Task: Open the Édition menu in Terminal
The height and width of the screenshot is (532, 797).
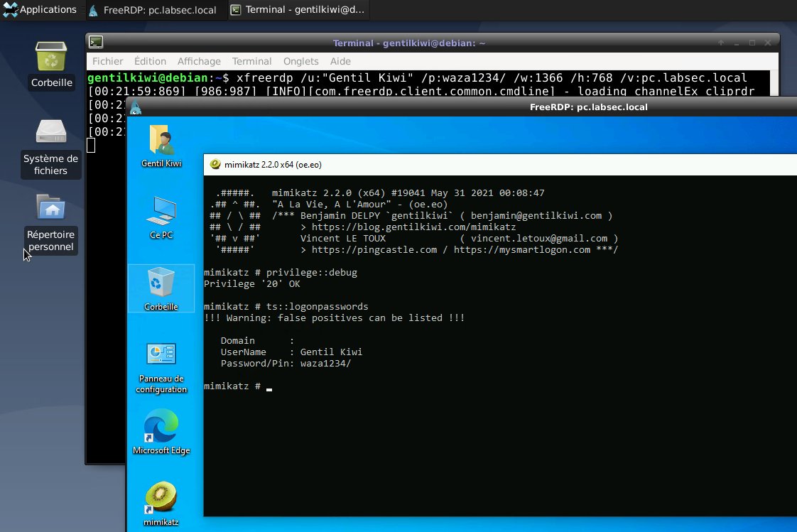Action: [150, 61]
